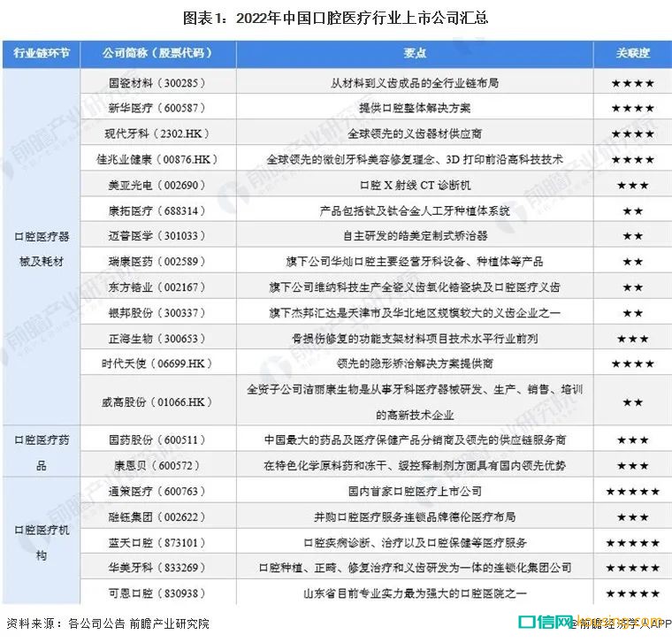672x642 pixels.
Task: Click the 关联度 column header
Action: (x=632, y=54)
